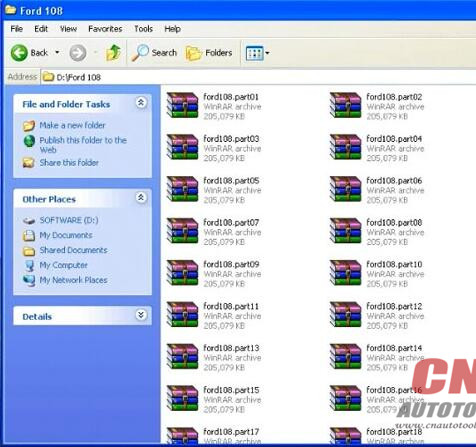Open the View menu

pyautogui.click(x=68, y=29)
